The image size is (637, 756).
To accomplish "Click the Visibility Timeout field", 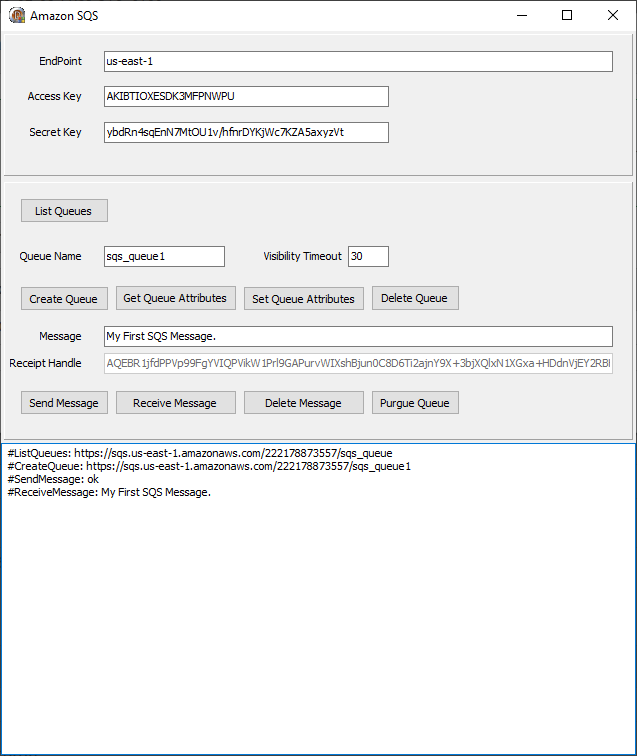I will [x=368, y=256].
